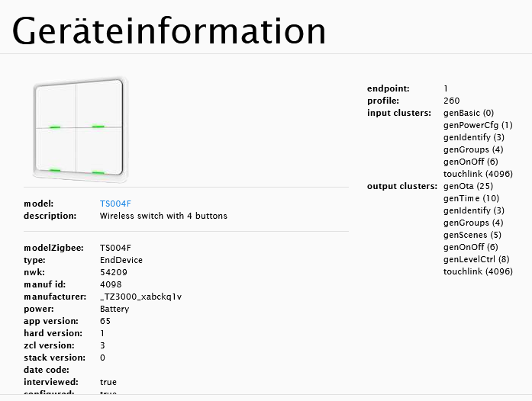
Task: Click the genBasic (0) input cluster
Action: click(x=468, y=113)
